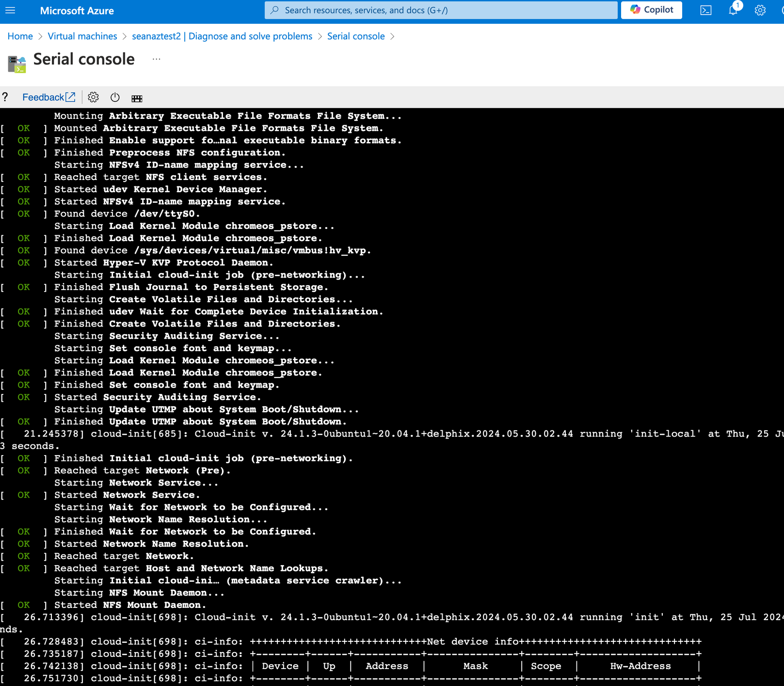Image resolution: width=784 pixels, height=686 pixels.
Task: Click 'Started NFS Mount Daemon.' line
Action: coord(130,605)
